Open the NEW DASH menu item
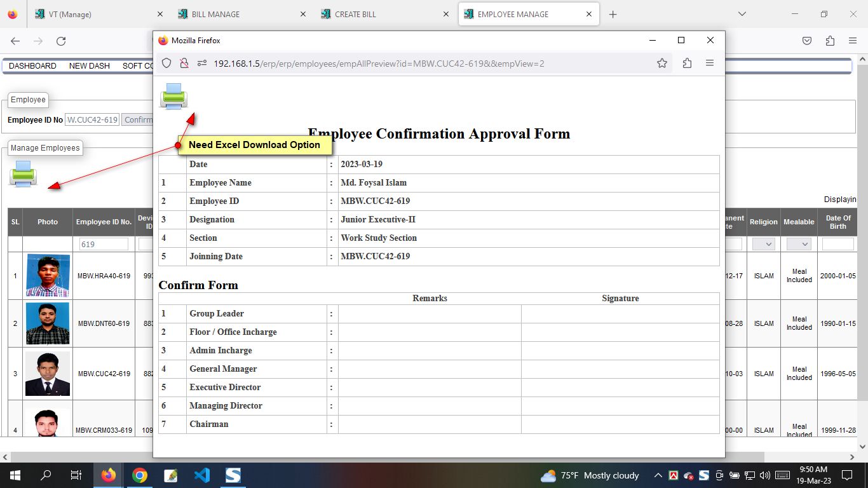Screen dimensions: 868x488 (90, 66)
